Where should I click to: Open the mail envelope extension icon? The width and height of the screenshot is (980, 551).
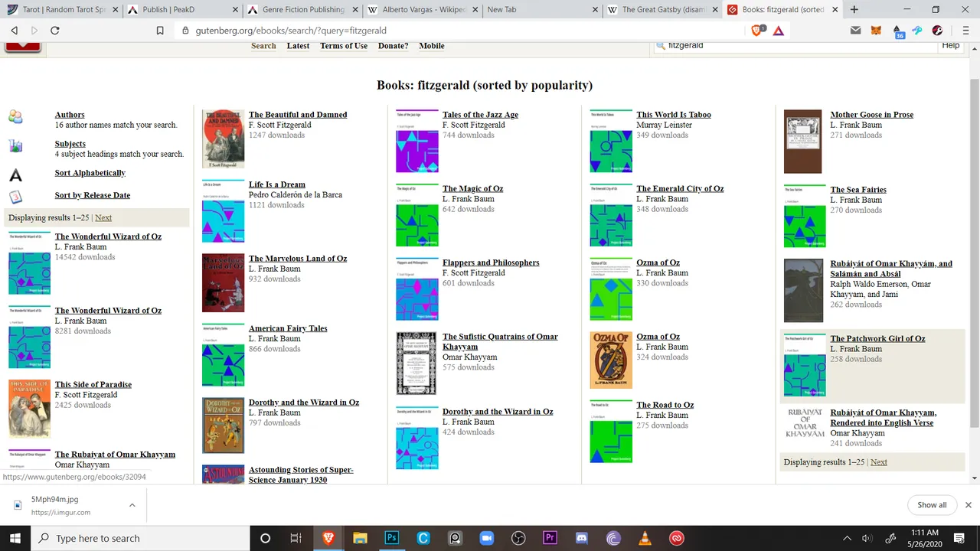(856, 31)
